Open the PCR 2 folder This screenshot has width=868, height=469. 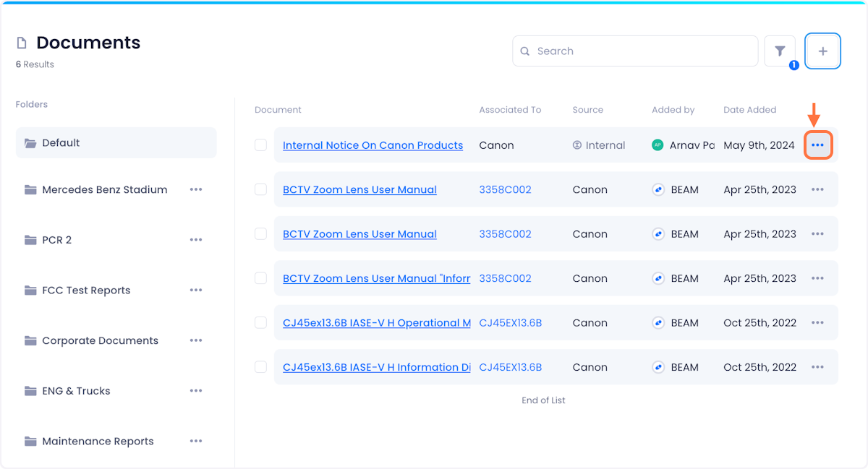click(48, 240)
